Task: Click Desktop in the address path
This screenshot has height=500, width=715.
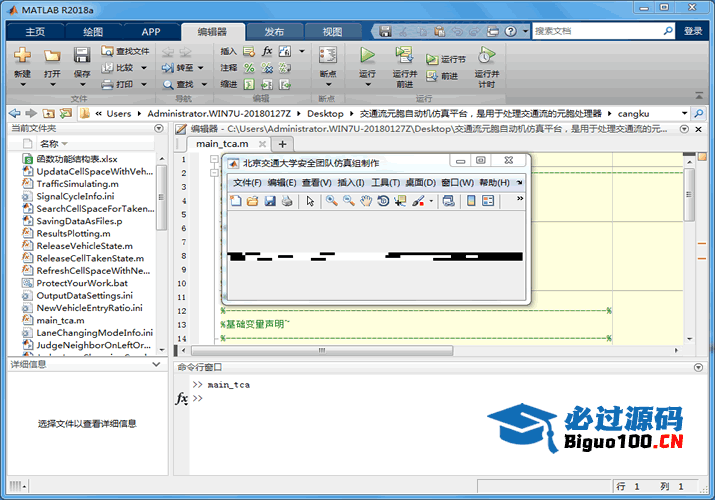Action: pyautogui.click(x=325, y=113)
